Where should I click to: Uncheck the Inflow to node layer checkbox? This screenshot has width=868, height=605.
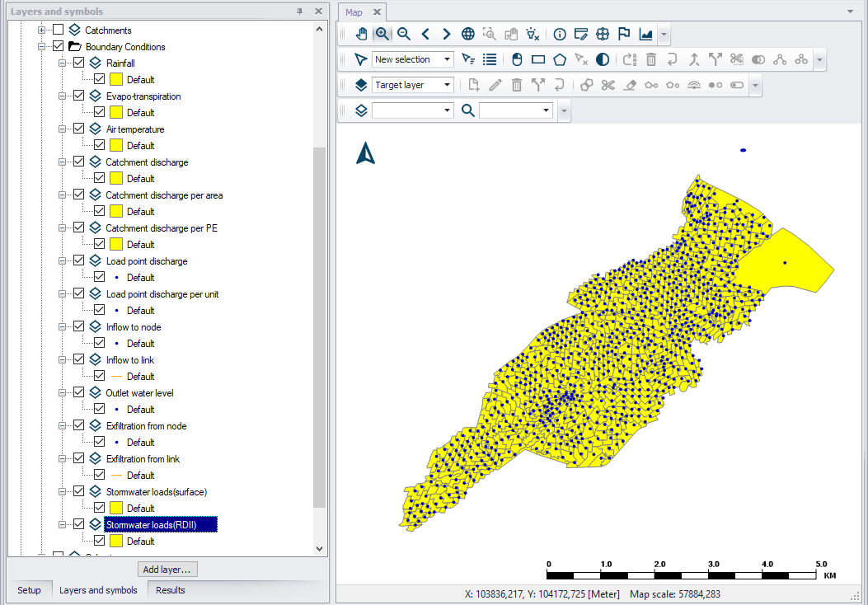(x=78, y=326)
